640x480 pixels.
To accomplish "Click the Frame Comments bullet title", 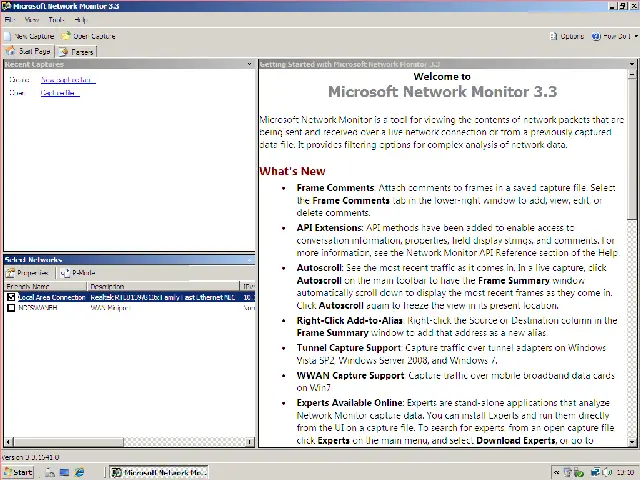I will point(335,188).
